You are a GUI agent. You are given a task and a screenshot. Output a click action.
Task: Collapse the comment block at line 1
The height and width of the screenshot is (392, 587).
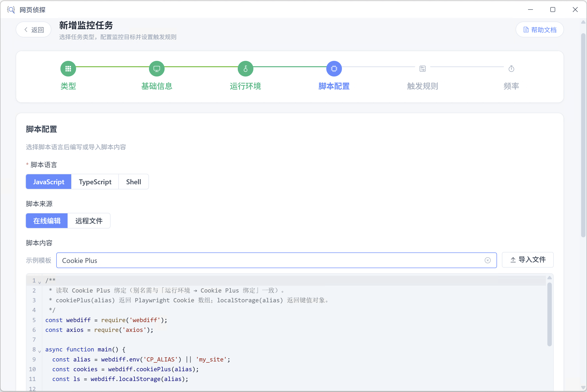[40, 283]
